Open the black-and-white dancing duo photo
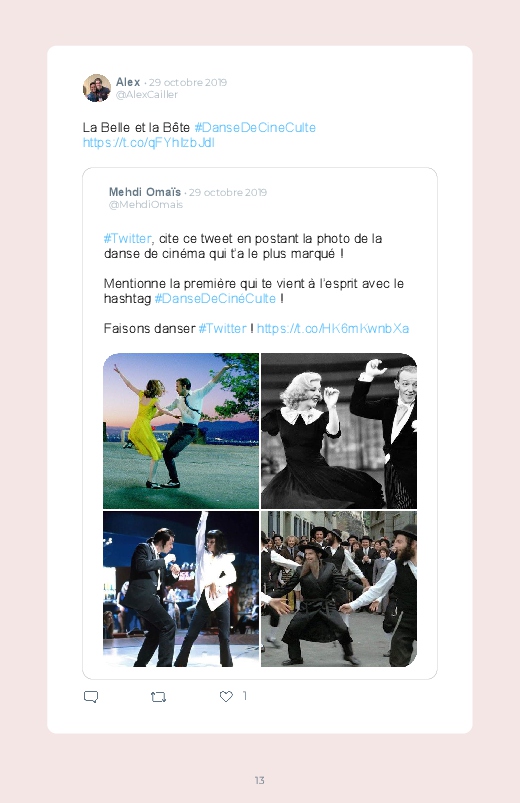The height and width of the screenshot is (803, 520). (339, 431)
